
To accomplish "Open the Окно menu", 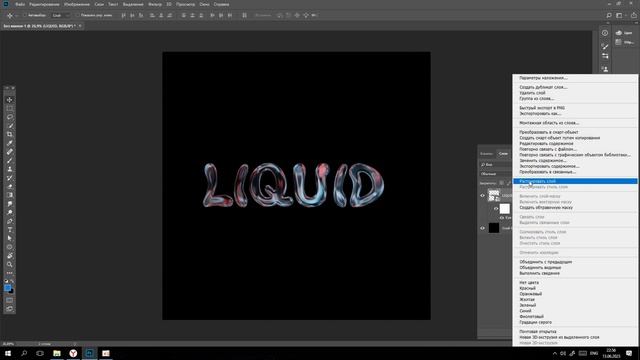I will 204,4.
